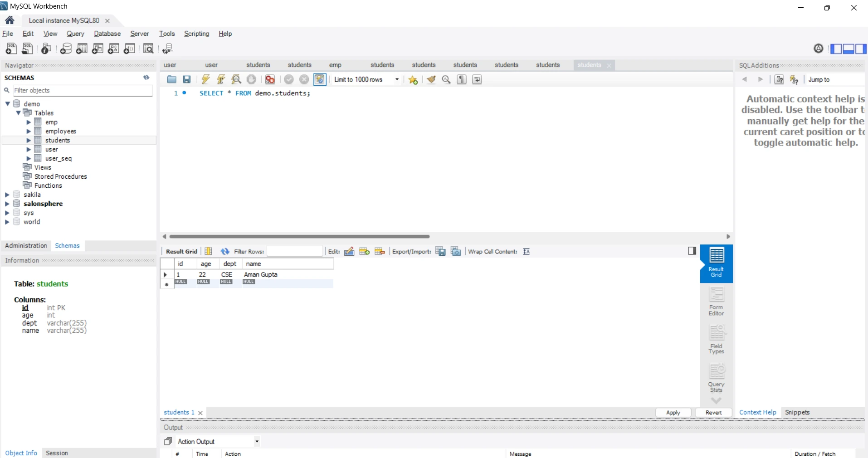Open the Action Output dropdown

pos(257,441)
